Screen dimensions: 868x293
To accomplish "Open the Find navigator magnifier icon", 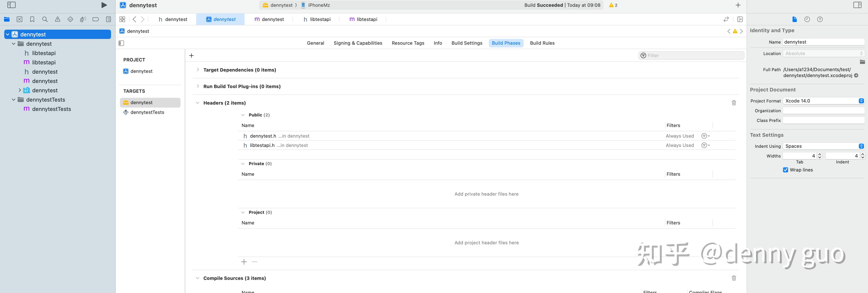I will pyautogui.click(x=45, y=19).
